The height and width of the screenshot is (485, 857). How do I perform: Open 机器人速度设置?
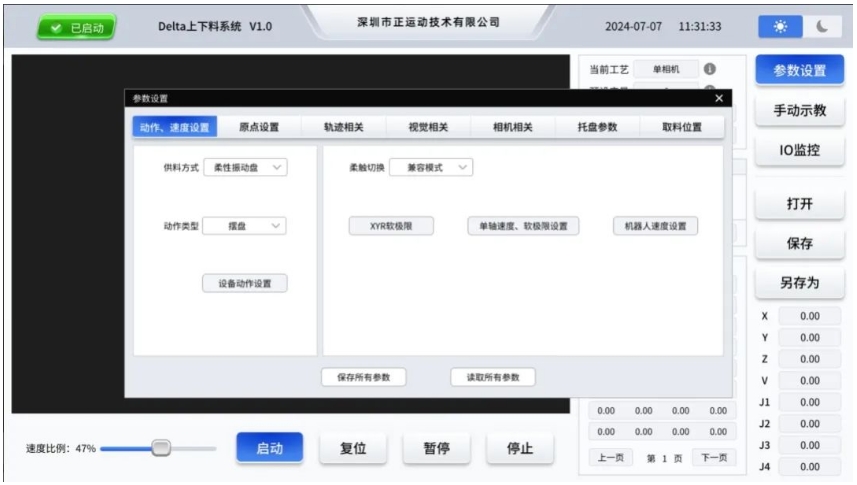(655, 226)
